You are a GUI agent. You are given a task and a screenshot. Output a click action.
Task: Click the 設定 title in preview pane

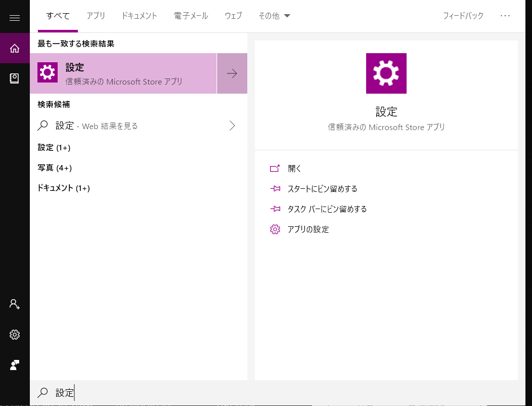point(386,111)
